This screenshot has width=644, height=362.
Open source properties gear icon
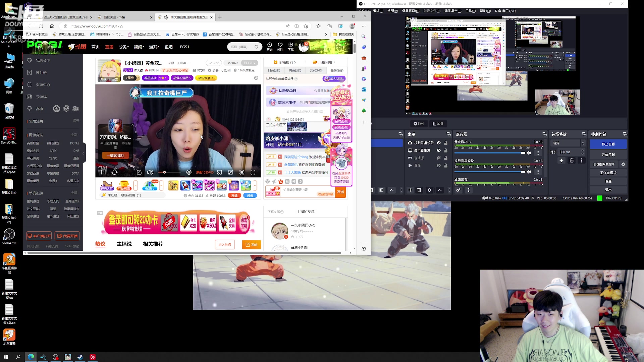point(429,190)
